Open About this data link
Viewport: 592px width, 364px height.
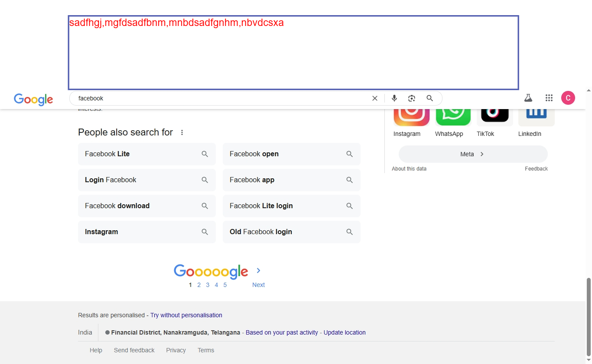tap(409, 169)
